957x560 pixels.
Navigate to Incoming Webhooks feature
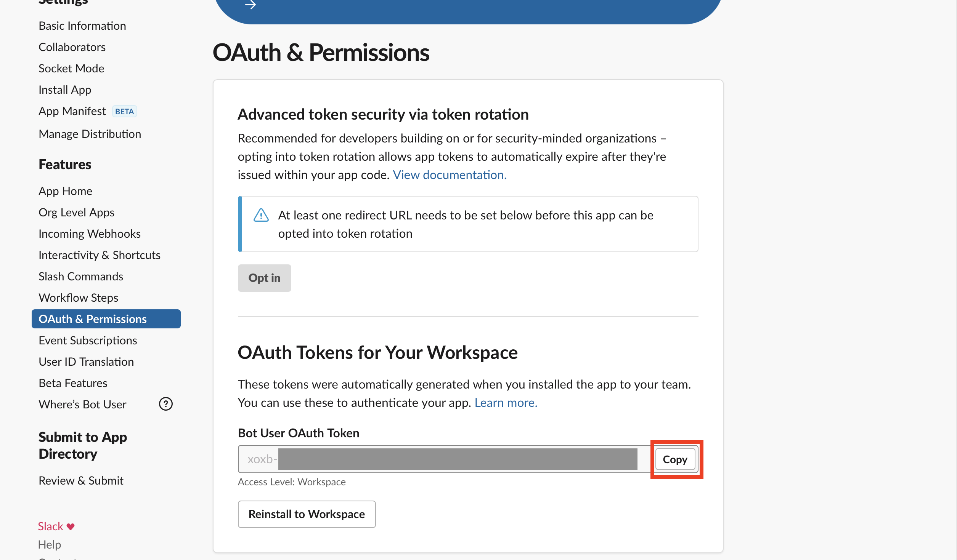[90, 234]
